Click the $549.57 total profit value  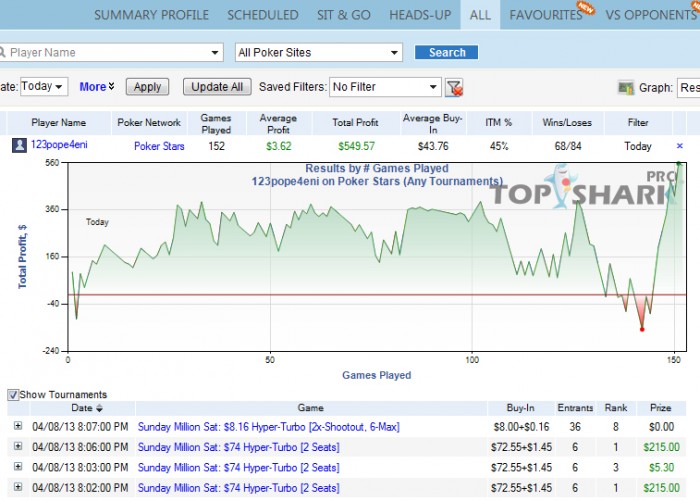tap(356, 146)
